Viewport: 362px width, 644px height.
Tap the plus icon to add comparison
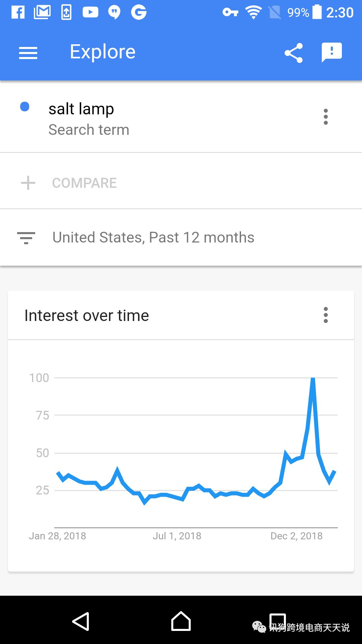pyautogui.click(x=28, y=183)
